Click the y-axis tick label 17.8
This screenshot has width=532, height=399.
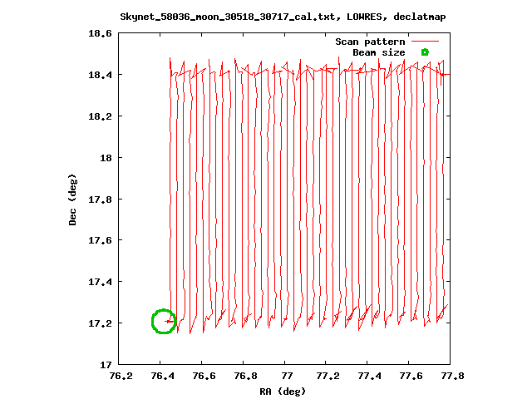pos(100,199)
